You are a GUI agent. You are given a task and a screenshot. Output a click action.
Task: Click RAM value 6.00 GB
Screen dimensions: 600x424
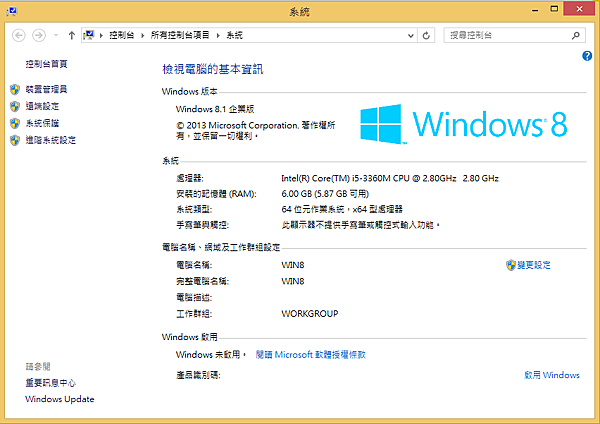325,194
